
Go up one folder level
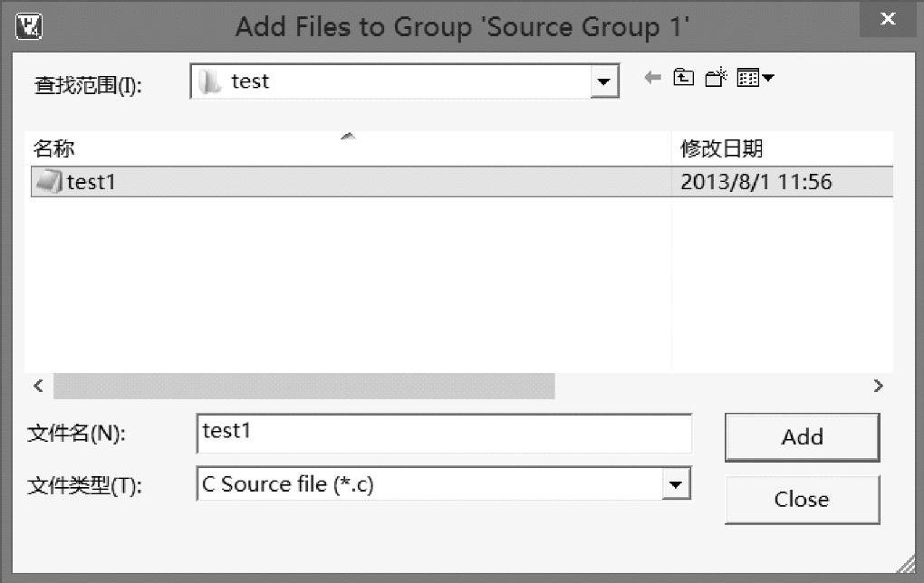pos(684,79)
